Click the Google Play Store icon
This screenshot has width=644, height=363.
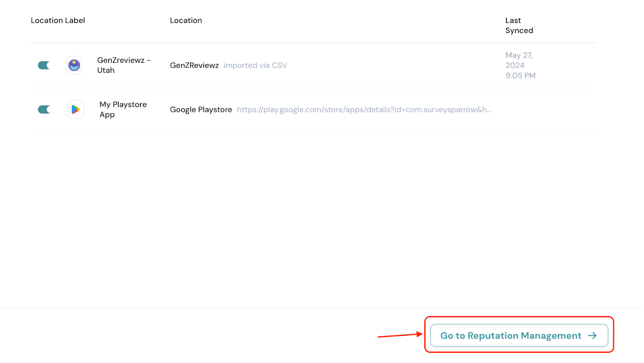pos(76,109)
